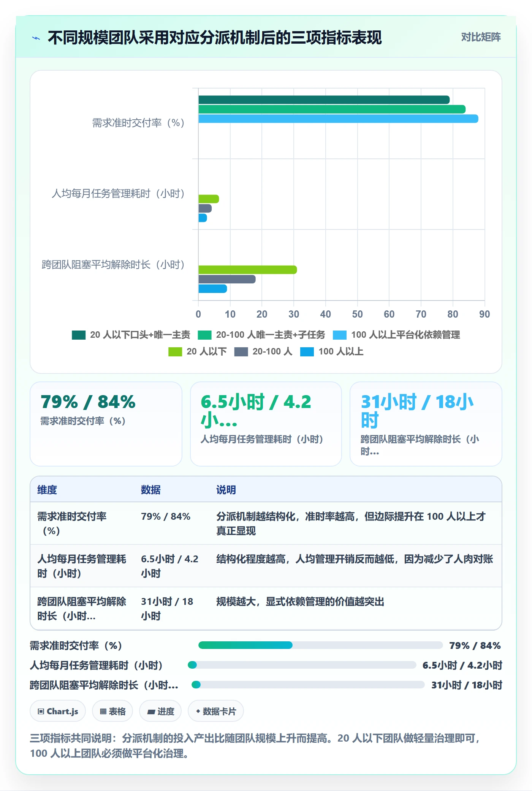Toggle the gray 20-100 人 legend swatch

pyautogui.click(x=241, y=351)
